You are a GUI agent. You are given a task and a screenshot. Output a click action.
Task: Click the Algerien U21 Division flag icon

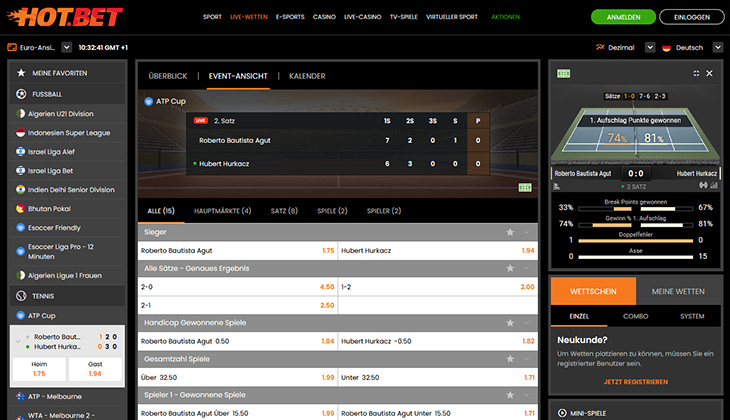tap(20, 114)
